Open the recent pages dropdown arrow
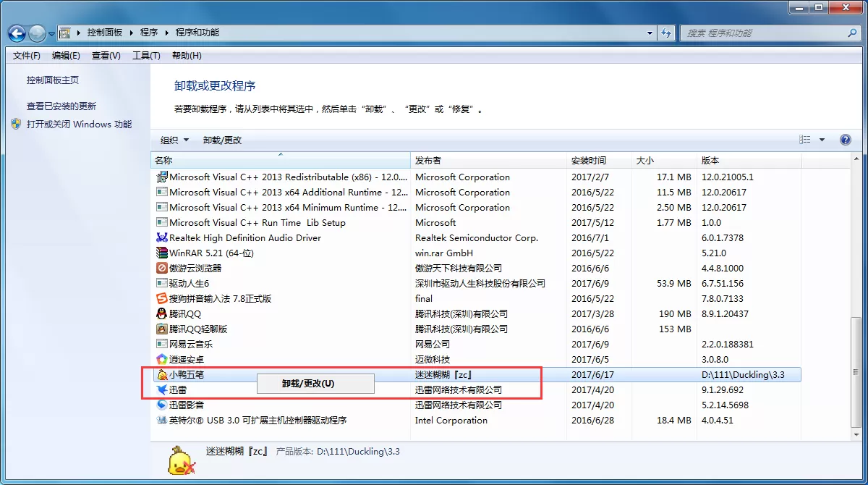 [51, 33]
